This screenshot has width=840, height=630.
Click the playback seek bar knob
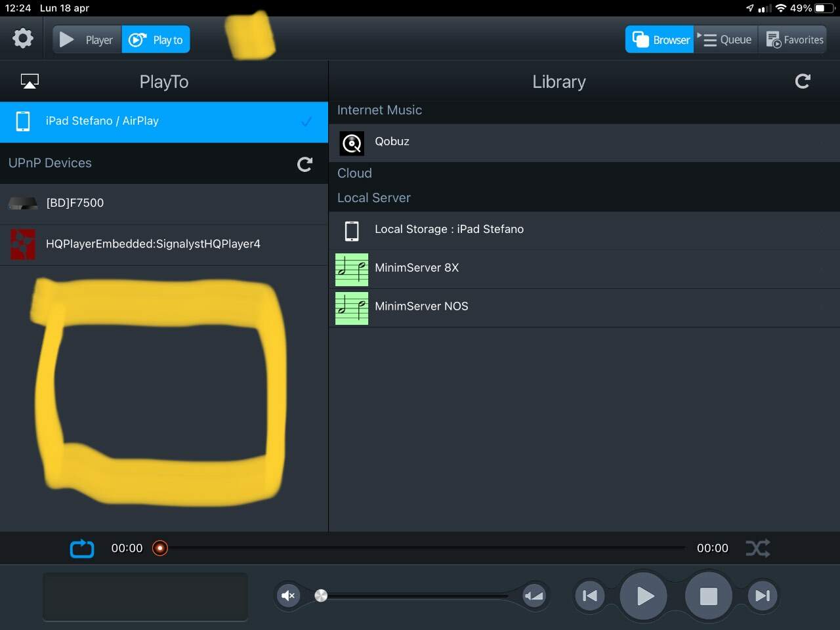pyautogui.click(x=160, y=548)
